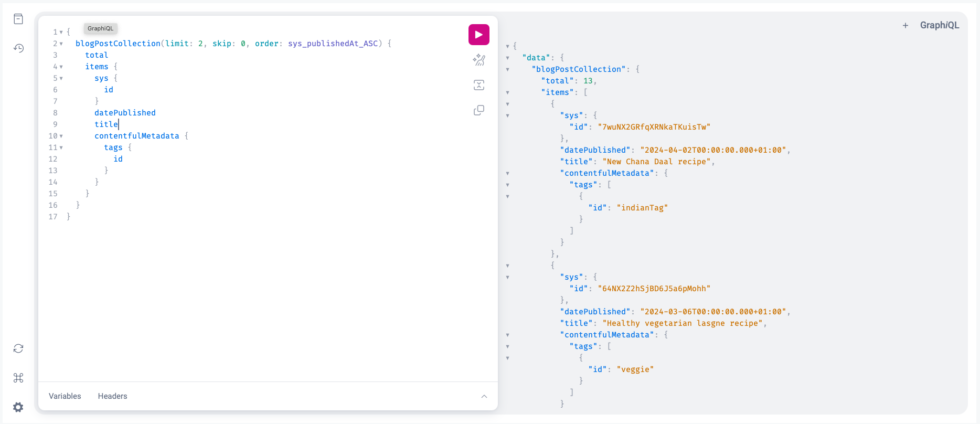The width and height of the screenshot is (980, 424).
Task: Click the GraphiQL logo link
Action: [x=939, y=25]
